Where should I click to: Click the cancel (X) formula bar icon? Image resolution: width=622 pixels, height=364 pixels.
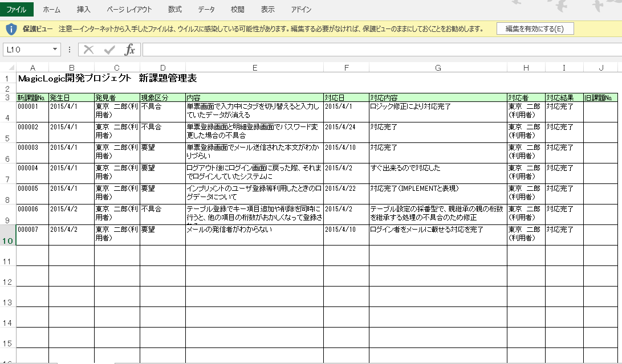pos(88,50)
